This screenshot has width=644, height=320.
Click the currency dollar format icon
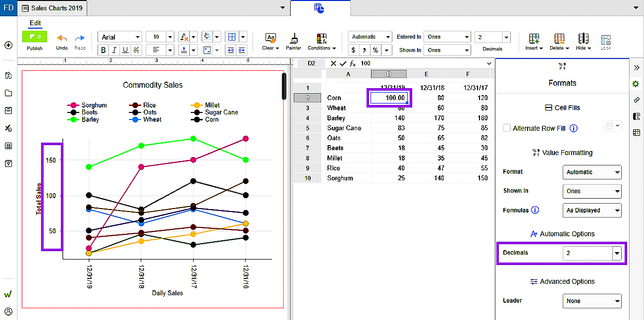point(353,50)
